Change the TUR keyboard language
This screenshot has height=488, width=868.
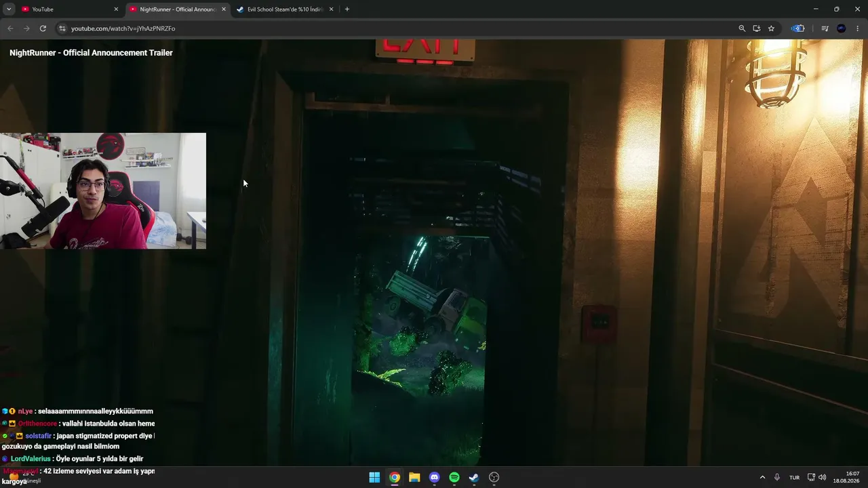[x=794, y=477]
